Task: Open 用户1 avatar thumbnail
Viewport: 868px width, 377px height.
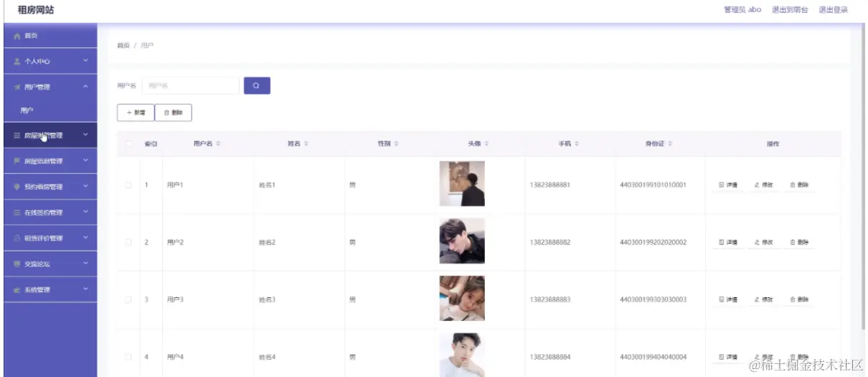Action: pyautogui.click(x=462, y=184)
